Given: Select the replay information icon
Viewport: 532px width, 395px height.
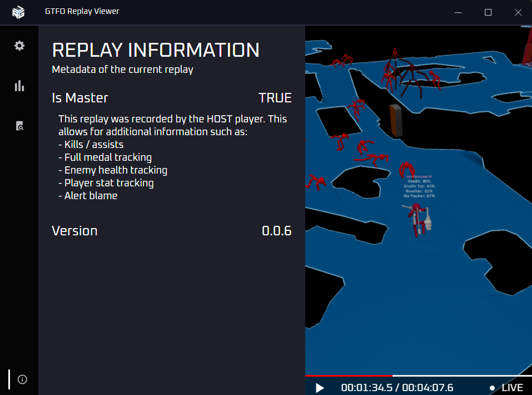Looking at the screenshot, I should tap(22, 379).
